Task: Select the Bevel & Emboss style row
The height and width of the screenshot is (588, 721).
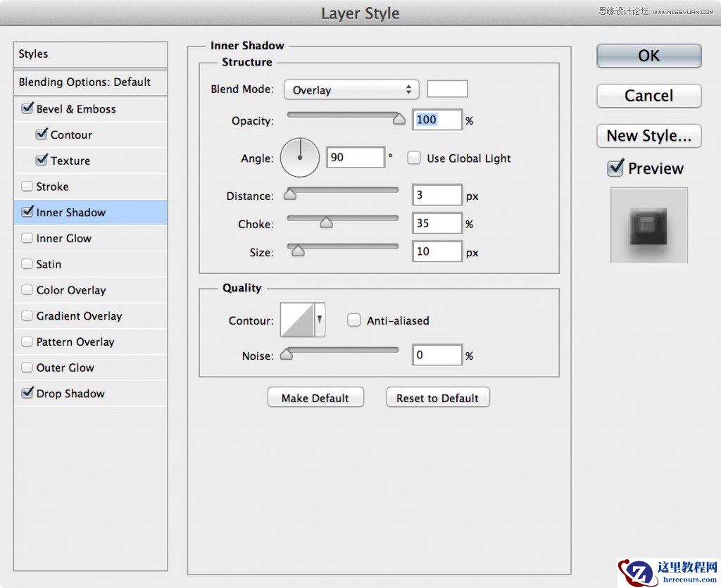Action: pyautogui.click(x=91, y=109)
